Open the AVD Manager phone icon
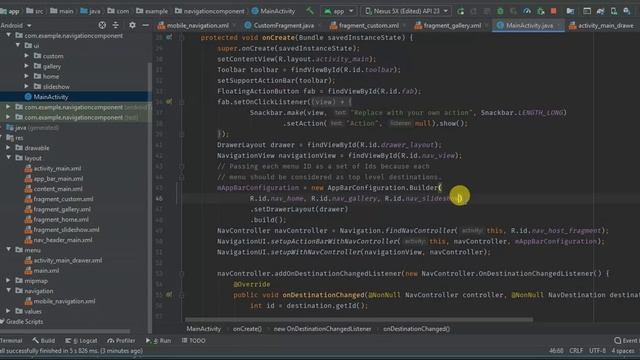The width and height of the screenshot is (640, 360). coord(613,11)
